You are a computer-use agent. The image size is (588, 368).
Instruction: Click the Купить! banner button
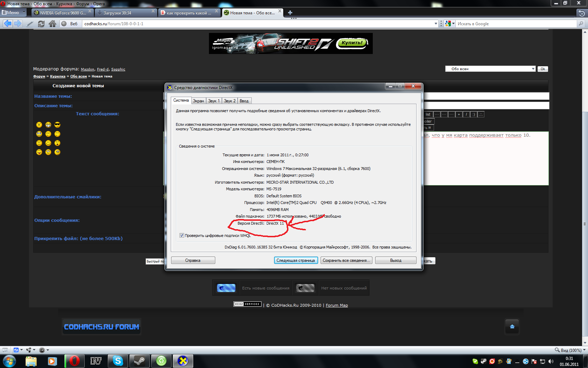(352, 43)
